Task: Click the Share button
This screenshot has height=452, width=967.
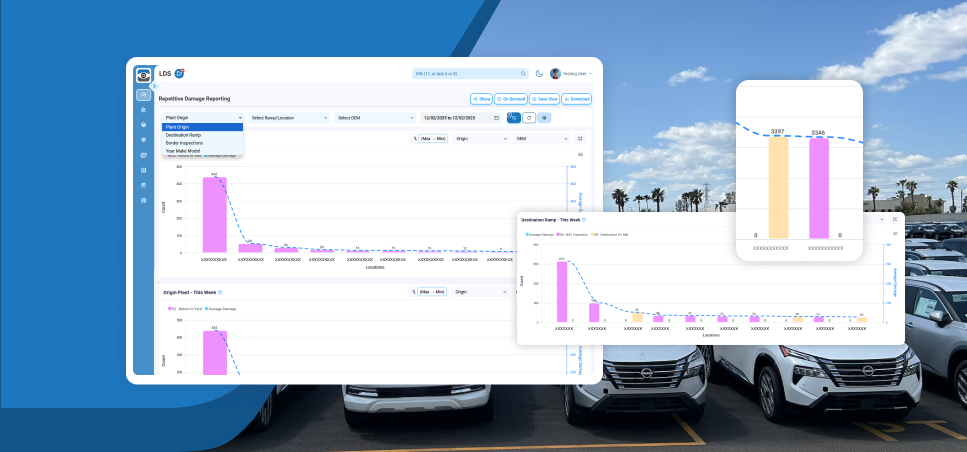Action: tap(481, 99)
